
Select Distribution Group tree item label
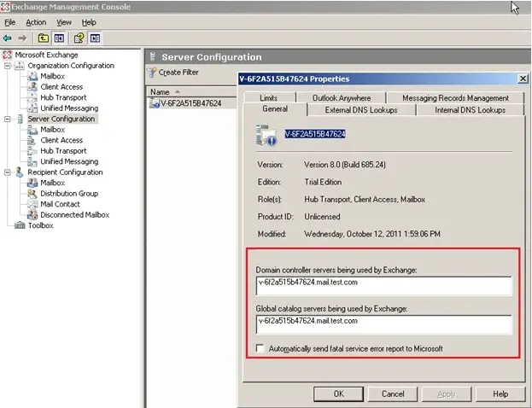click(69, 194)
